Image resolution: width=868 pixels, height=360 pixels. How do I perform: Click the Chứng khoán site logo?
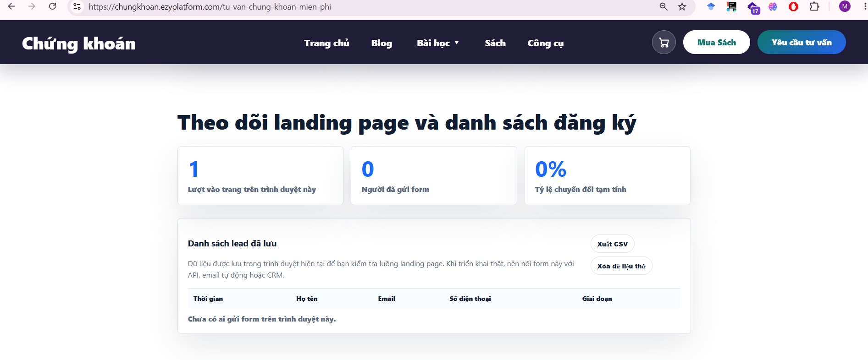[x=79, y=44]
